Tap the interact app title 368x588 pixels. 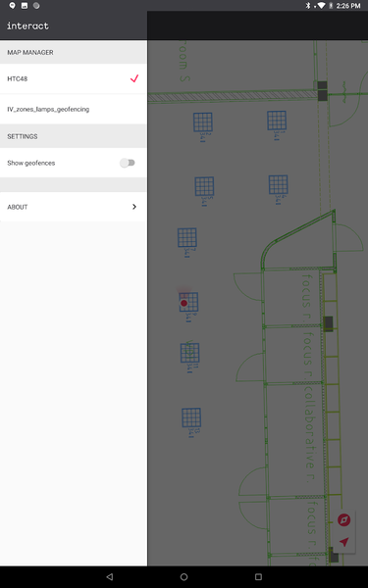tap(27, 25)
